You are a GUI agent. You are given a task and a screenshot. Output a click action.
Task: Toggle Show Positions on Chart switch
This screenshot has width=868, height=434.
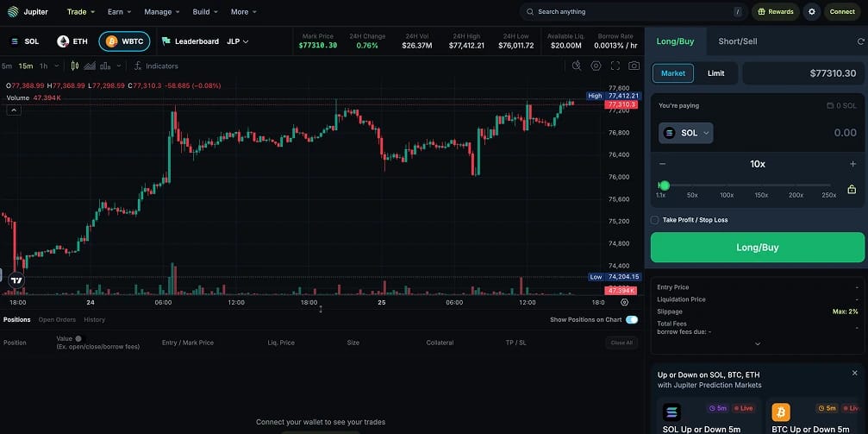point(632,320)
